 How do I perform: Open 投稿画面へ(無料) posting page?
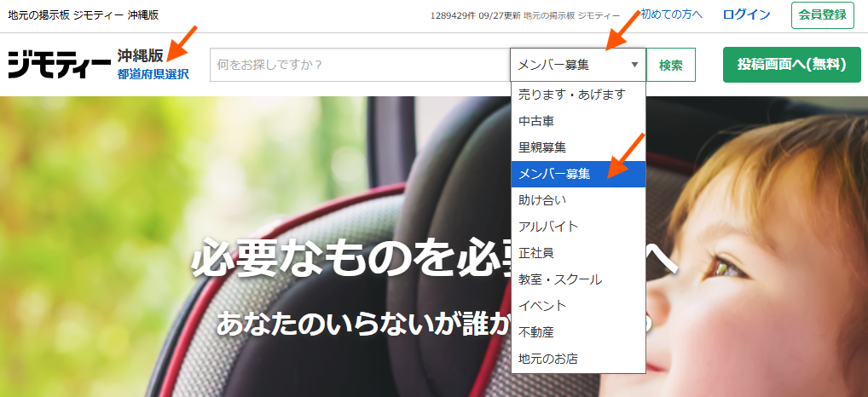(791, 65)
